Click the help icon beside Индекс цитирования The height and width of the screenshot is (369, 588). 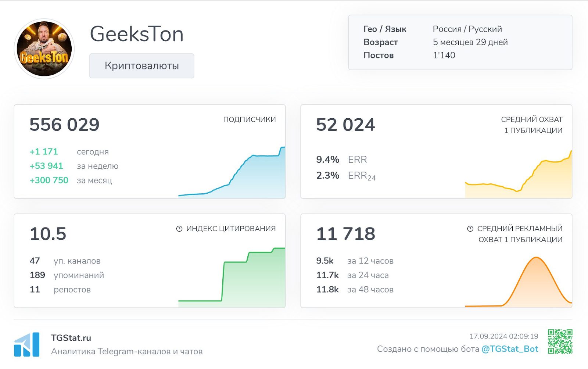click(179, 229)
